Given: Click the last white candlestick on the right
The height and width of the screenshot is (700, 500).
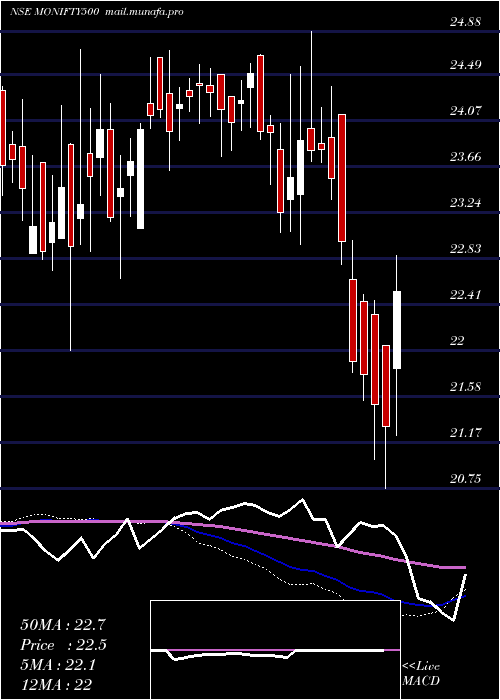Looking at the screenshot, I should pos(396,329).
